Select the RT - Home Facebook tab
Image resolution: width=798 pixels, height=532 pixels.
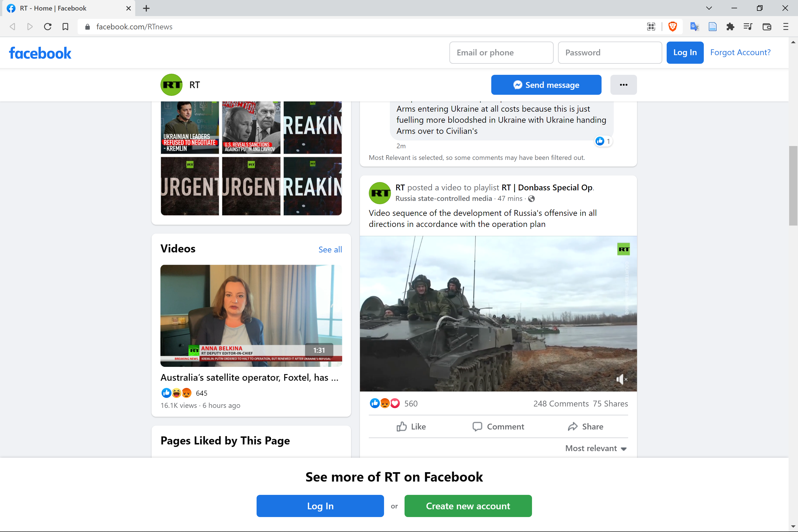68,8
